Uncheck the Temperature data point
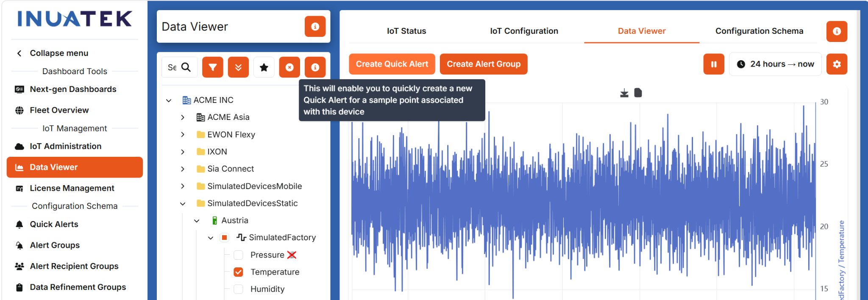The image size is (868, 300). (239, 272)
